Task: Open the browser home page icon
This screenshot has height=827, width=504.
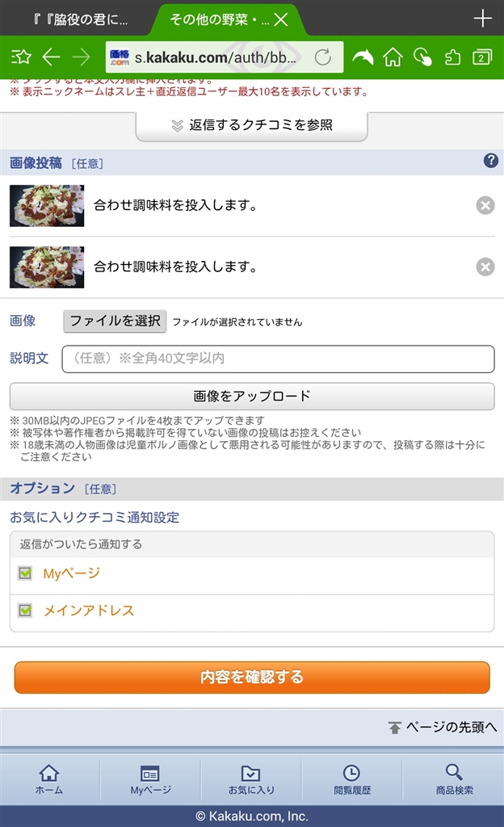Action: pos(393,57)
